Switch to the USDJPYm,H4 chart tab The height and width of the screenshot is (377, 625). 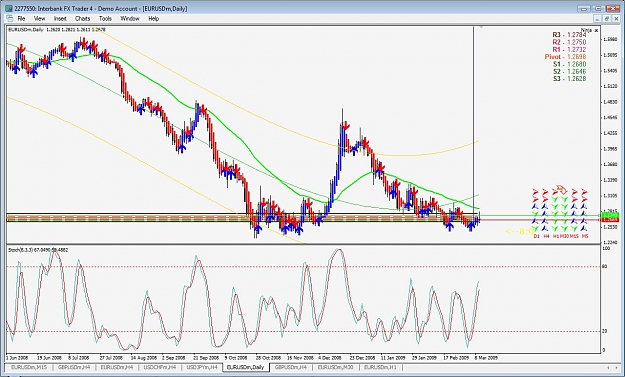(202, 367)
